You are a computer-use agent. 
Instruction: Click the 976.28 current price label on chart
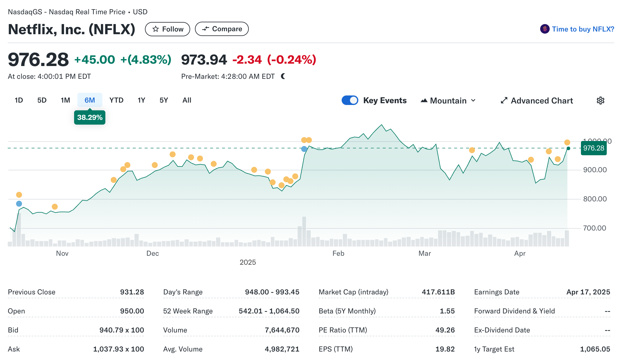coord(593,148)
